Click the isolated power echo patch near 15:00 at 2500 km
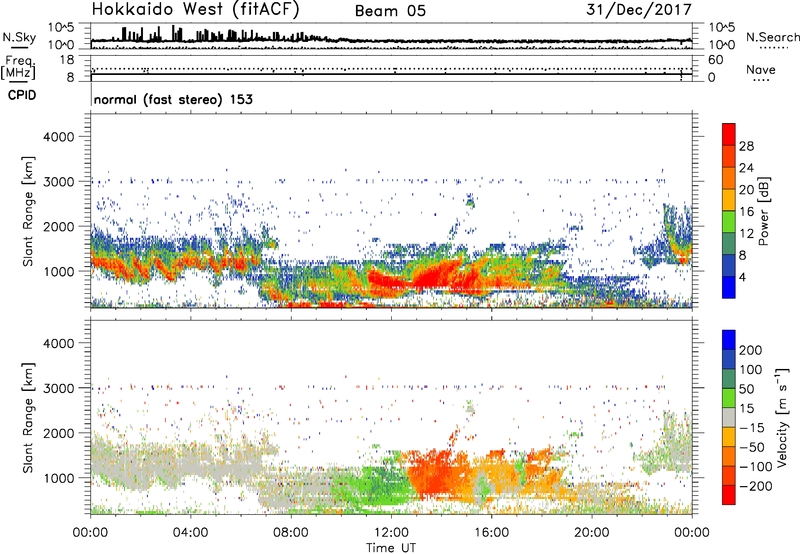Image resolution: width=800 pixels, height=554 pixels. [470, 200]
